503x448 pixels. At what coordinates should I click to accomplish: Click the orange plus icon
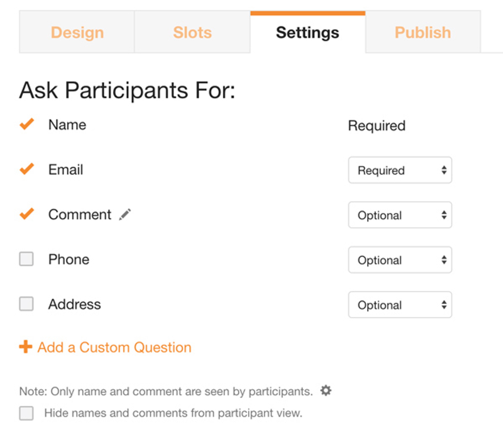pyautogui.click(x=26, y=347)
